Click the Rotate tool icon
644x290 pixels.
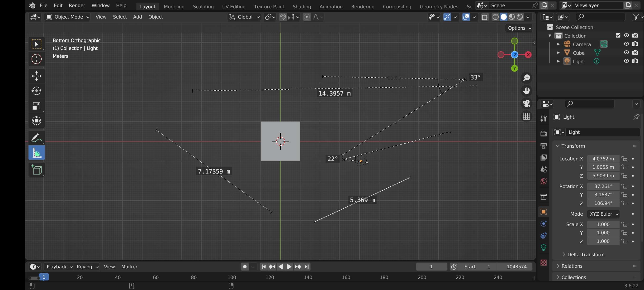(x=37, y=91)
